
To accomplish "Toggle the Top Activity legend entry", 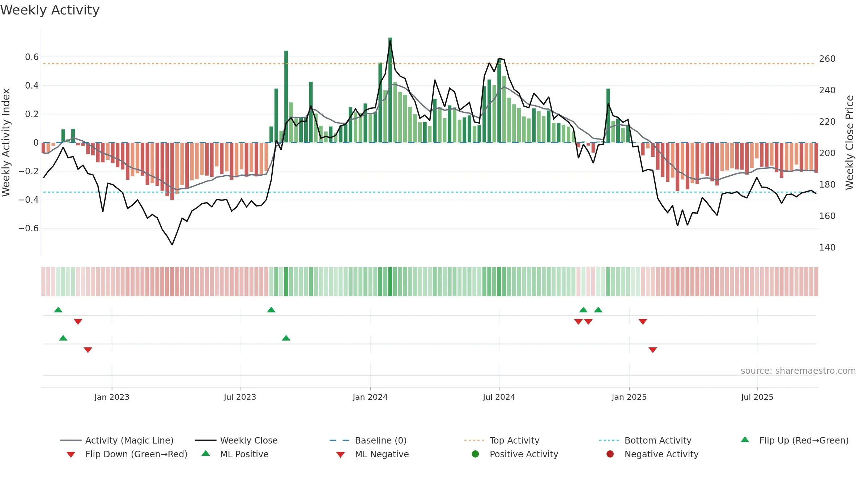I will tap(502, 440).
